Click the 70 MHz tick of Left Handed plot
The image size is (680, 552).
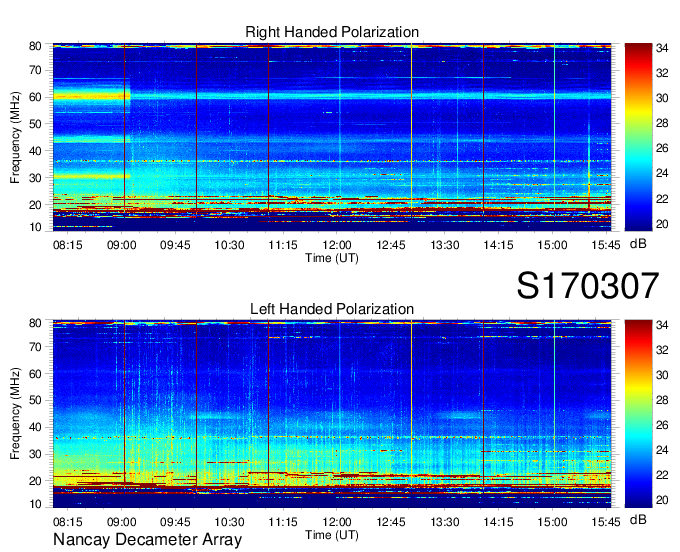35,347
